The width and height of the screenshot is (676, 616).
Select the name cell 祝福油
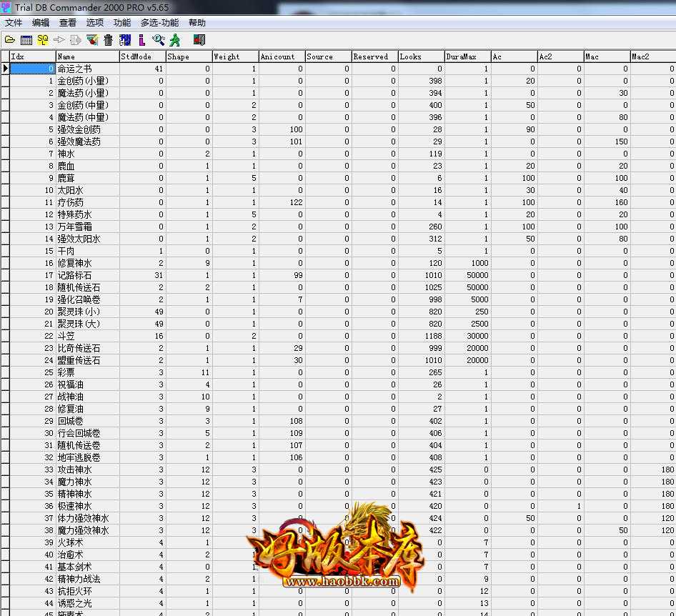[x=87, y=384]
